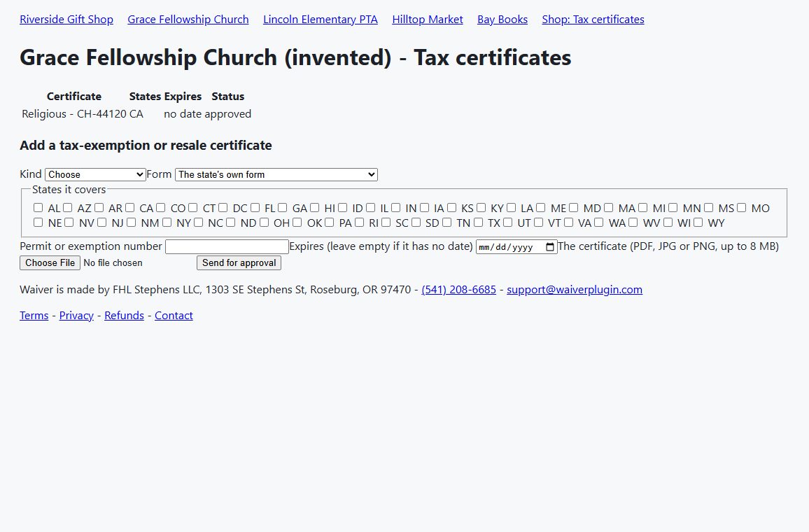Select the NY state checkbox

167,223
